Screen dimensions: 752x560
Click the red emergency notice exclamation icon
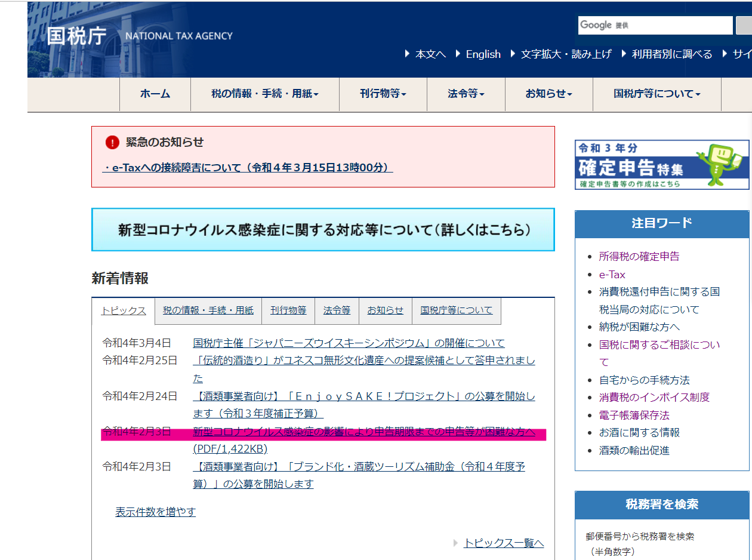pyautogui.click(x=112, y=142)
